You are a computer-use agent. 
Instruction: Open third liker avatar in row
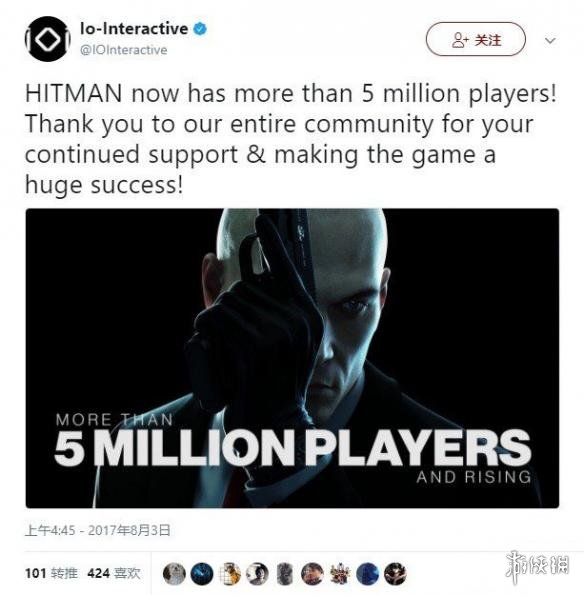[230, 573]
